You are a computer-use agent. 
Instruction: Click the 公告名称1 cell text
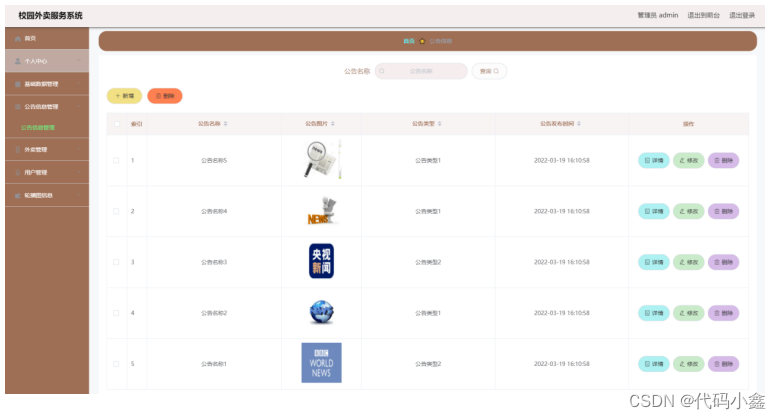click(214, 364)
